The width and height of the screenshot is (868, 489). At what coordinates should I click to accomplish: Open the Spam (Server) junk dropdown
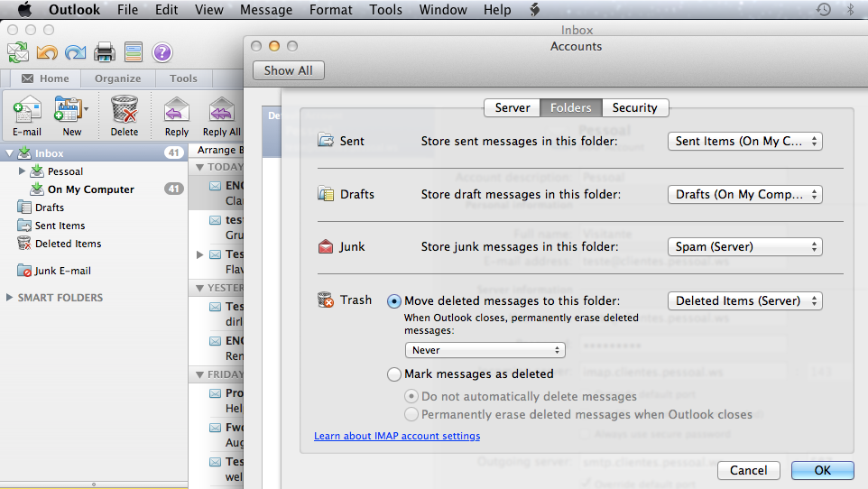point(744,246)
